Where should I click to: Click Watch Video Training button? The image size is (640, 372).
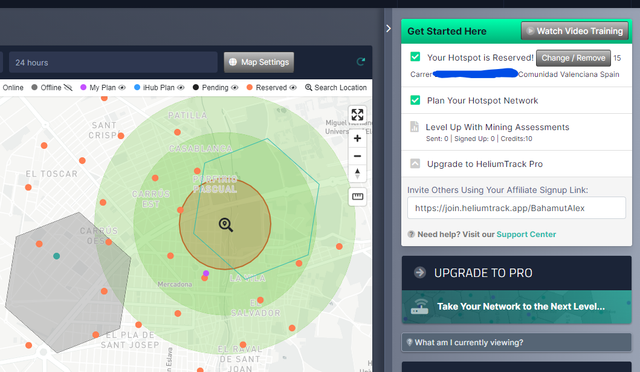click(575, 31)
